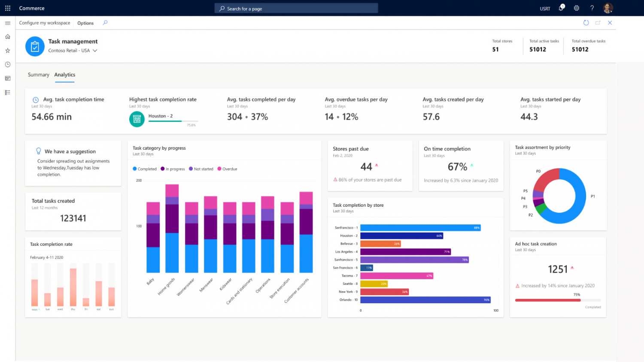Viewport: 644px width, 362px height.
Task: Click the 54.66 min value
Action: [52, 117]
